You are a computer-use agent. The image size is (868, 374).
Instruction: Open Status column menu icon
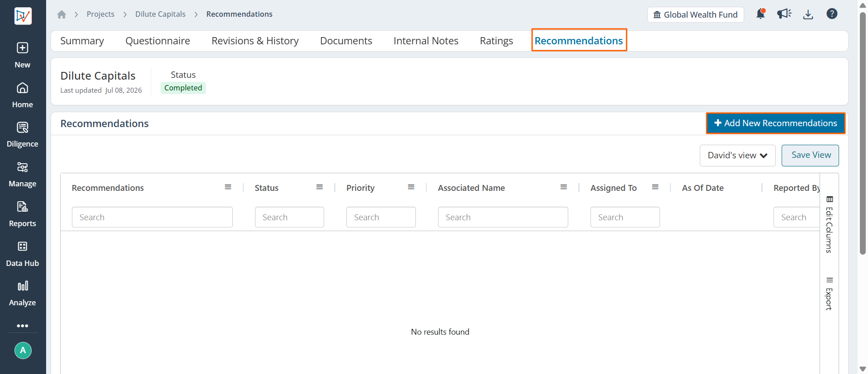320,187
